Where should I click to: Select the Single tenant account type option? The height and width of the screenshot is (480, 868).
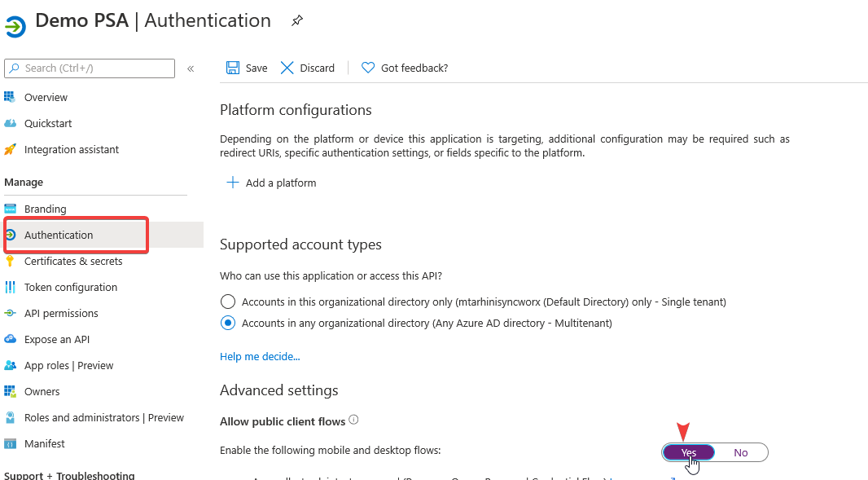pos(228,301)
